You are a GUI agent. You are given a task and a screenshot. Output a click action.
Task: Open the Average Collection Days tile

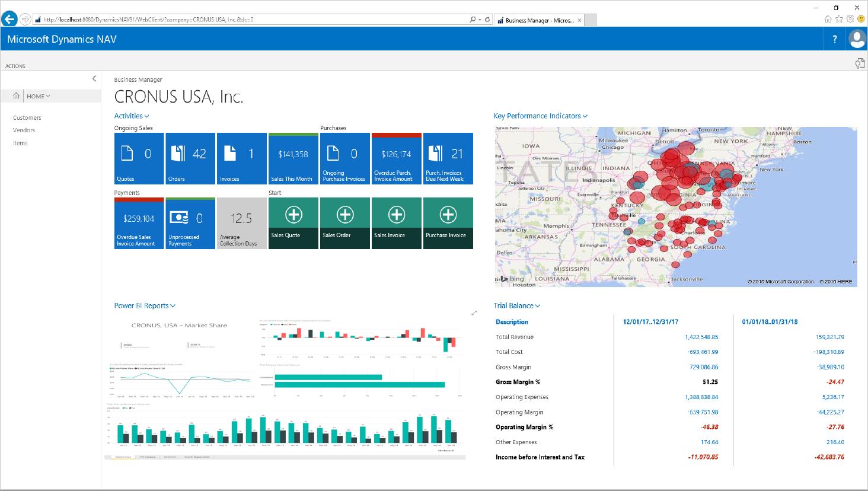pos(242,223)
